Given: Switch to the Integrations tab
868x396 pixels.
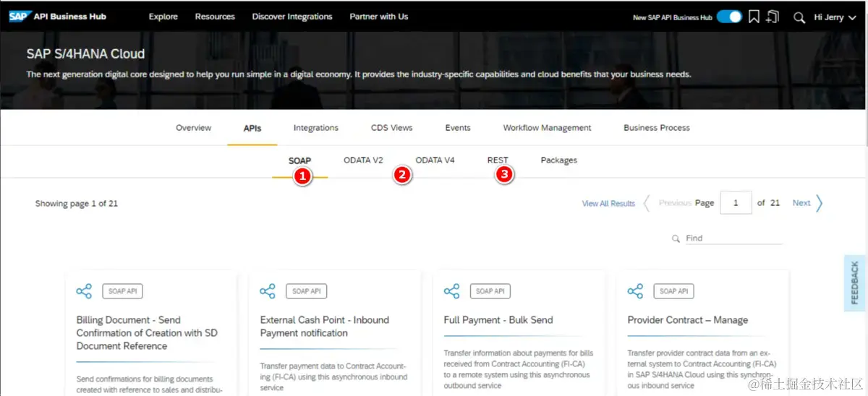Looking at the screenshot, I should tap(316, 128).
